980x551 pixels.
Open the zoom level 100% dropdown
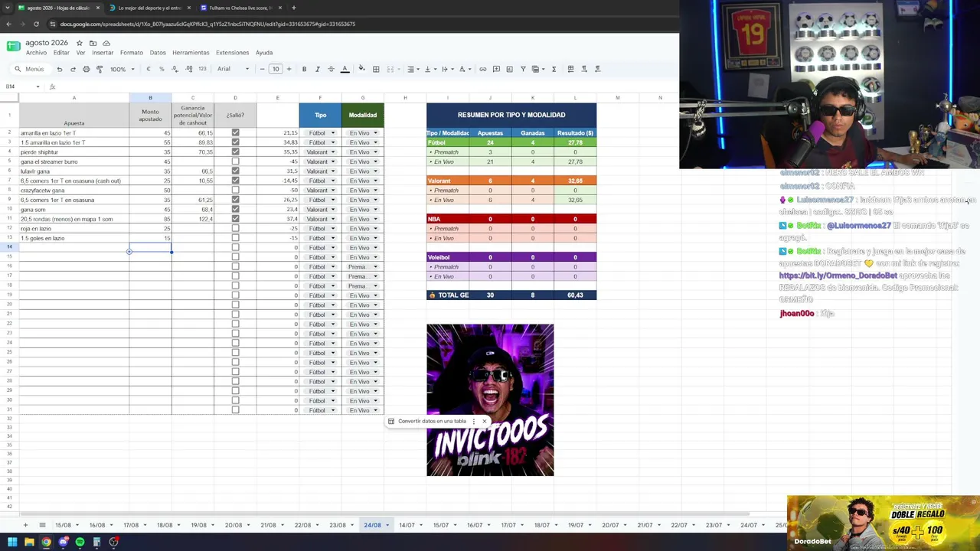coord(122,69)
